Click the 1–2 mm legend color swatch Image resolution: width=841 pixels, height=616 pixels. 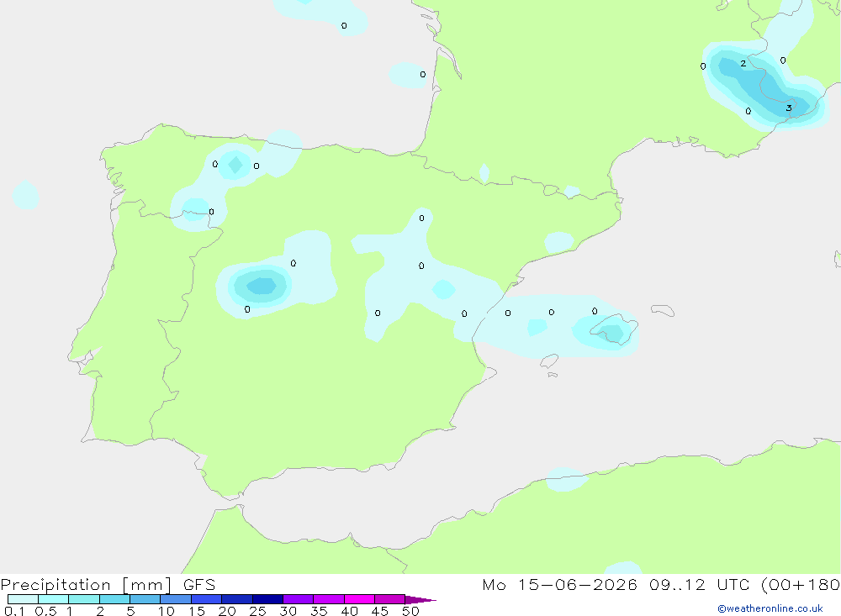pyautogui.click(x=84, y=599)
